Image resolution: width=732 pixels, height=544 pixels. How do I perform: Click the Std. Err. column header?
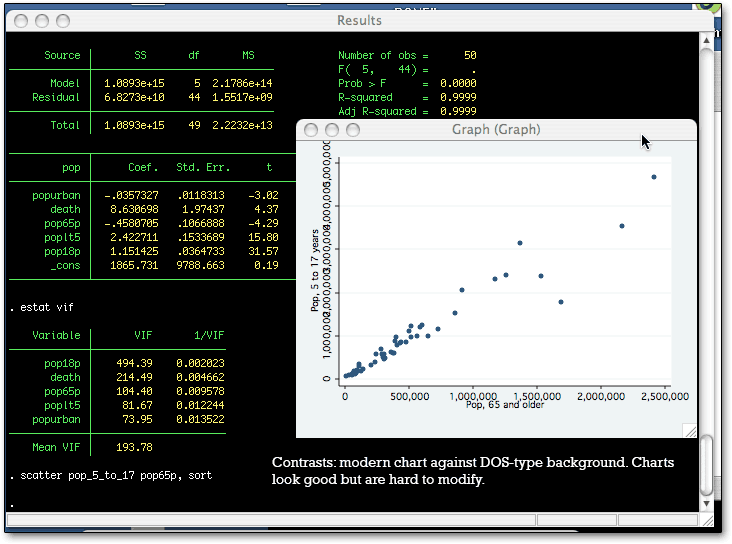203,167
